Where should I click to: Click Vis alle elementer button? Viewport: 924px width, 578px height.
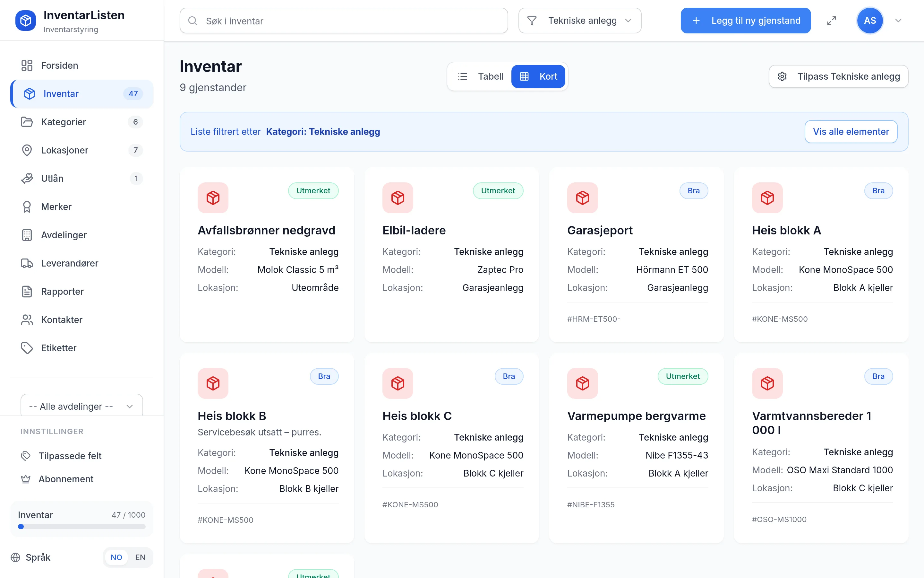(851, 132)
